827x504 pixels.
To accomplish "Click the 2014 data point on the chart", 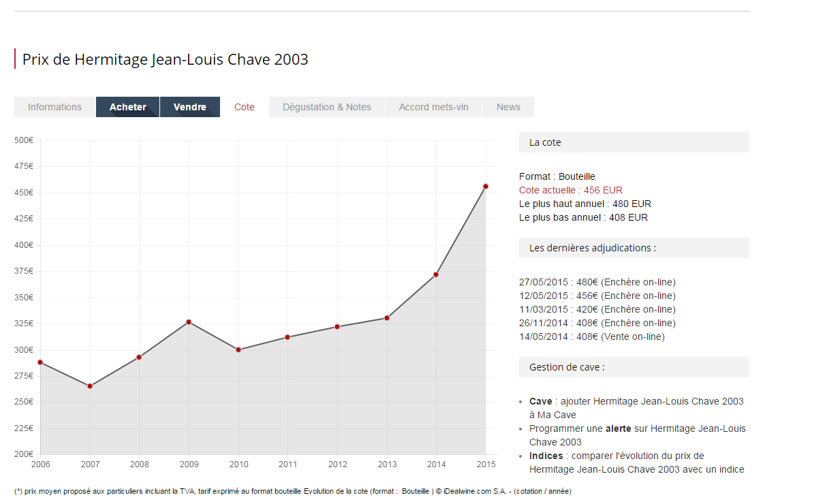I will pyautogui.click(x=436, y=274).
